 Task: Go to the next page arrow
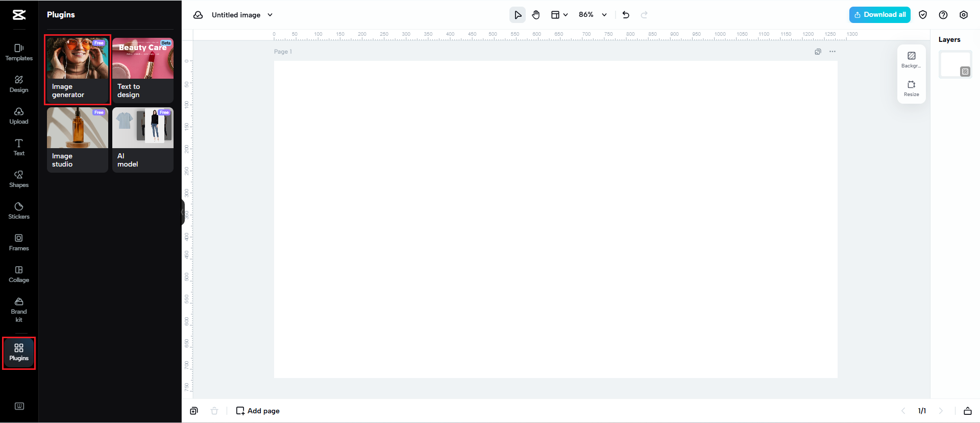click(941, 411)
